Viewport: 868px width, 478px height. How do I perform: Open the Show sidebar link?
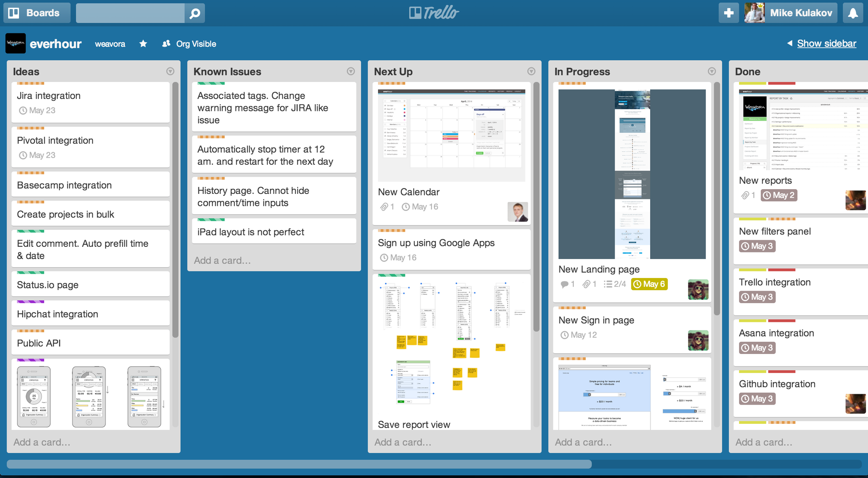827,43
